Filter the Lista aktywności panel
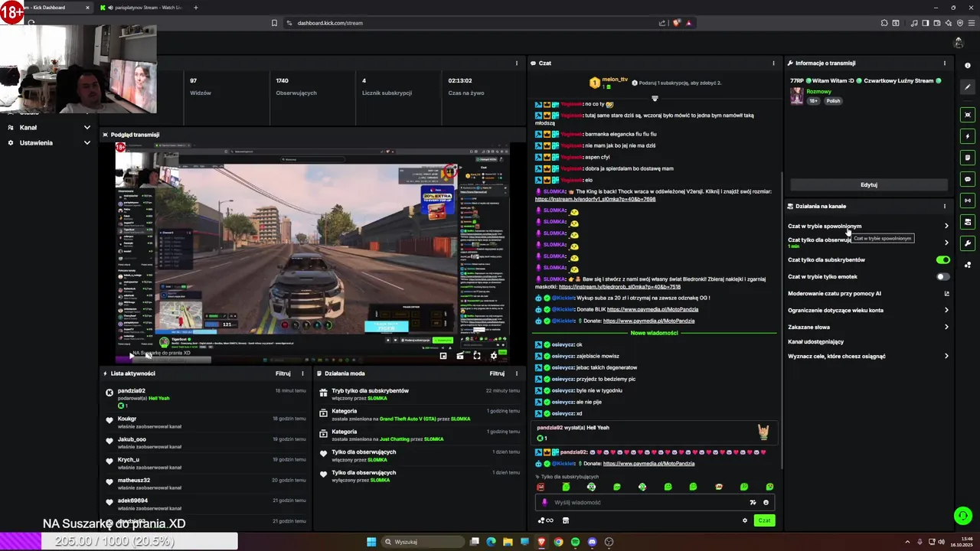This screenshot has height=551, width=980. tap(283, 373)
